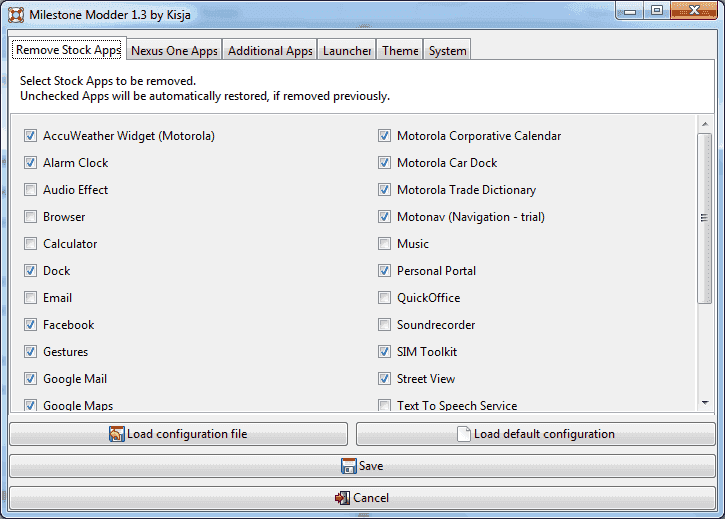Uncheck the Dock checkbox
725x520 pixels.
(31, 271)
